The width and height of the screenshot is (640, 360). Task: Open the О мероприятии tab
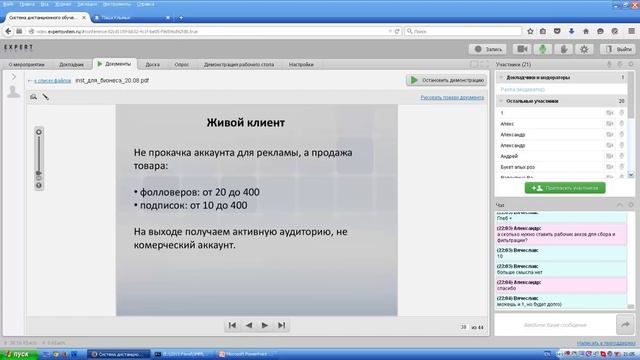[x=27, y=64]
